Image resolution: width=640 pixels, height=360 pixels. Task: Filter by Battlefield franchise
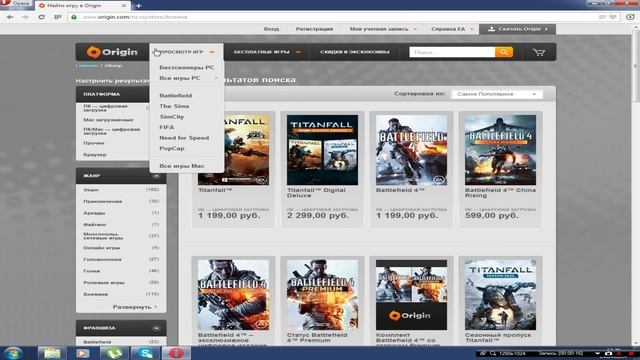(x=97, y=342)
